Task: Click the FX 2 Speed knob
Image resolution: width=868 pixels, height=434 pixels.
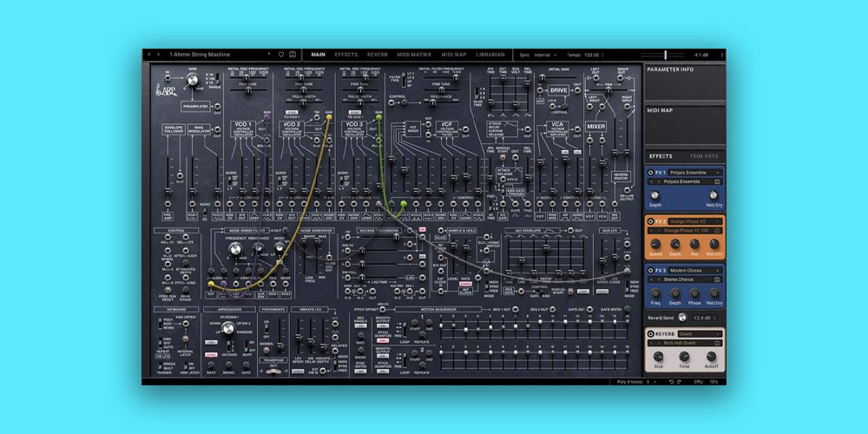Action: pos(655,244)
